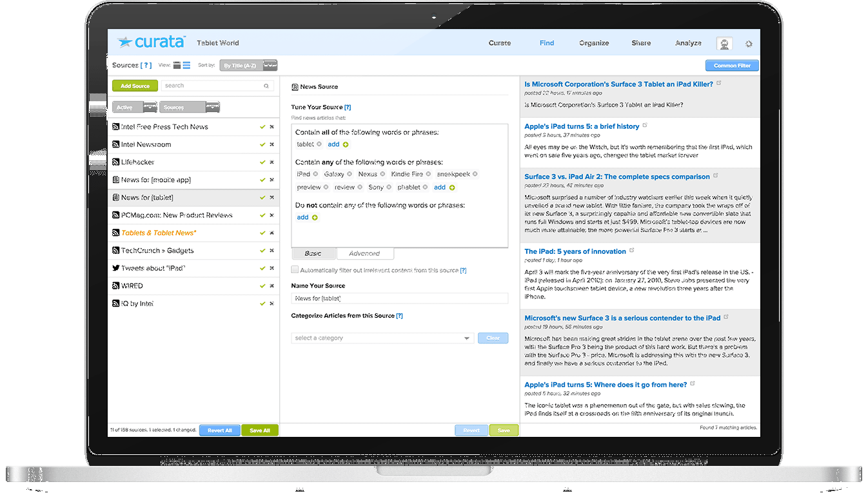Remove the "Nexus" keyword tag
This screenshot has width=868, height=502.
[x=383, y=174]
